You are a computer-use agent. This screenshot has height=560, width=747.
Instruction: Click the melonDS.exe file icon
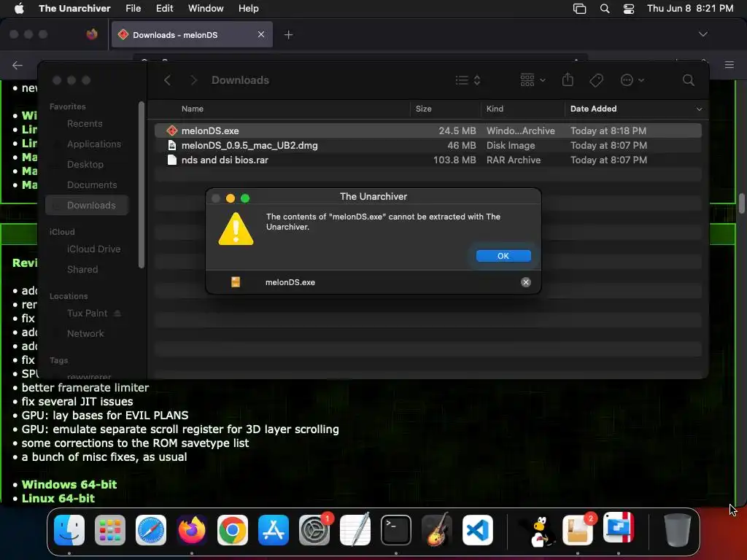(x=172, y=131)
